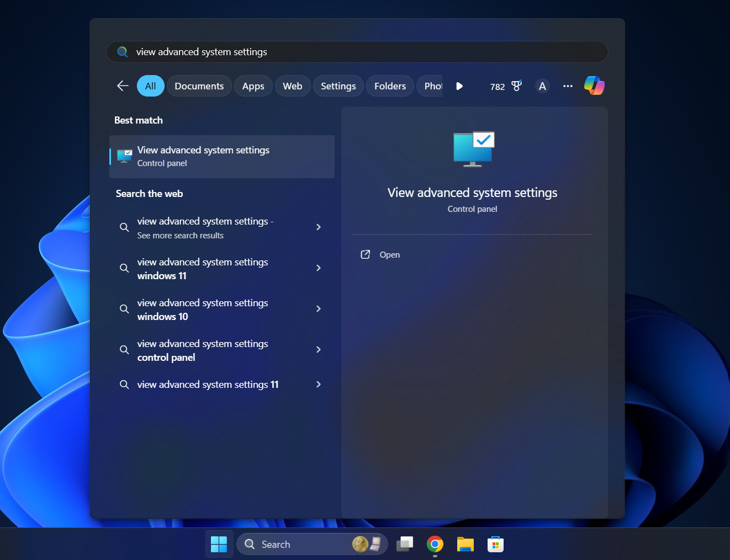The height and width of the screenshot is (560, 730).
Task: Open the more options ellipsis menu
Action: (x=568, y=86)
